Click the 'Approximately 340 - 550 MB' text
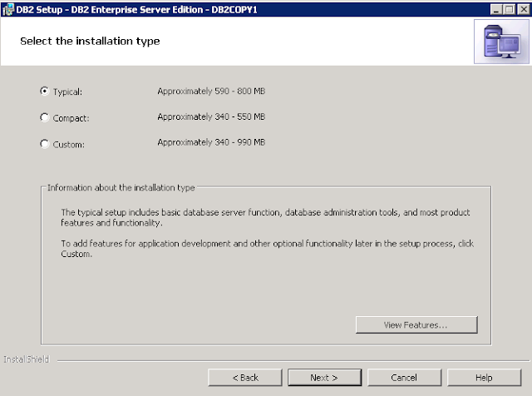532x396 pixels. coord(211,116)
